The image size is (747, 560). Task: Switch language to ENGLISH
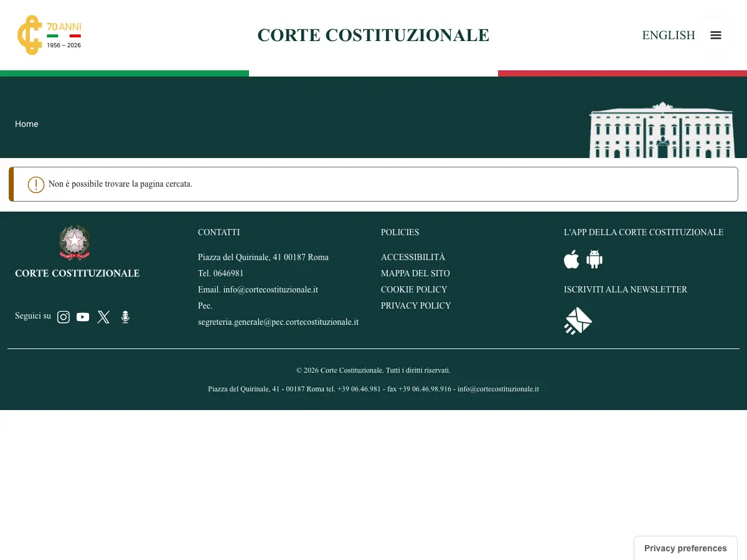click(x=669, y=35)
